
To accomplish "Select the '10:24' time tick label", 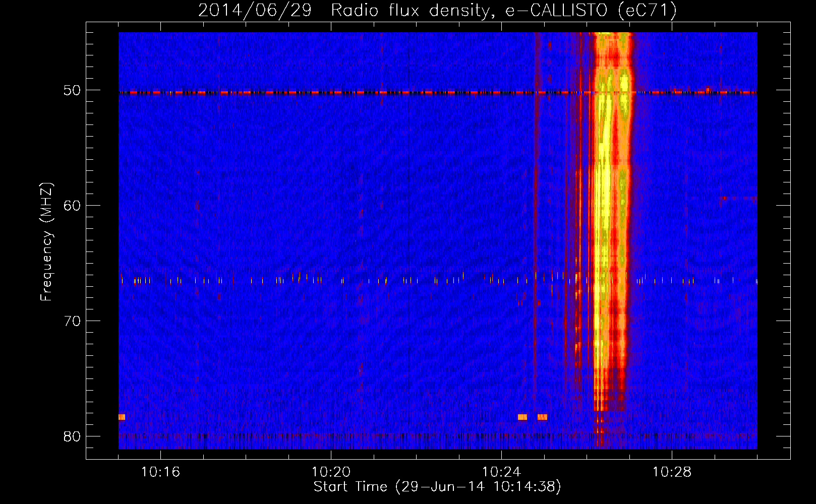I will (x=501, y=472).
